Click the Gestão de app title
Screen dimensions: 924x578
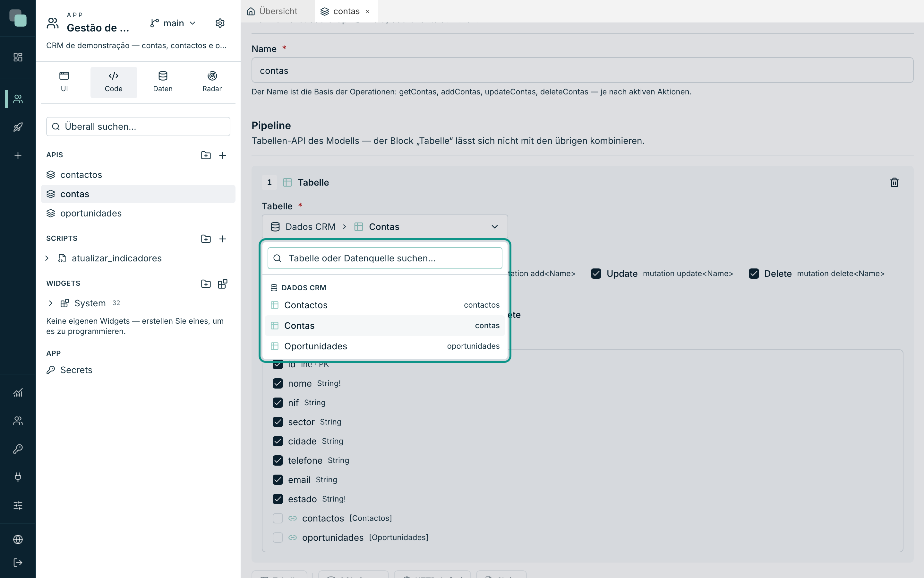98,28
